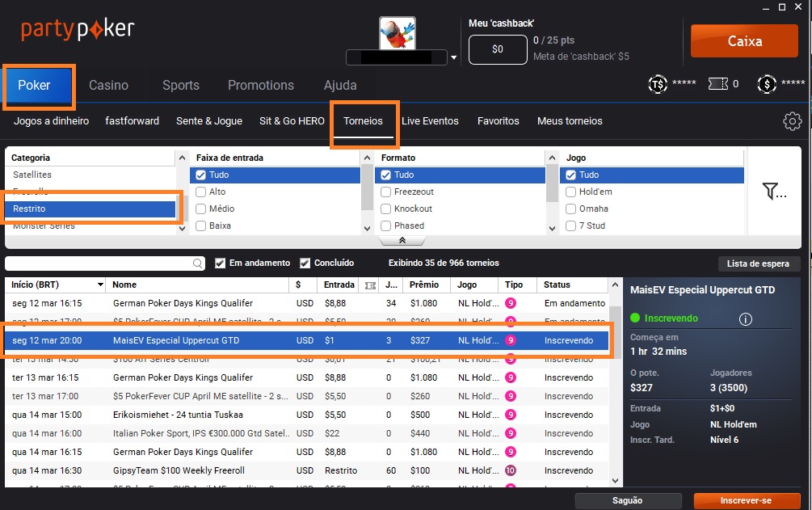Enable the Baixa buy-in checkbox
812x510 pixels.
tap(201, 226)
